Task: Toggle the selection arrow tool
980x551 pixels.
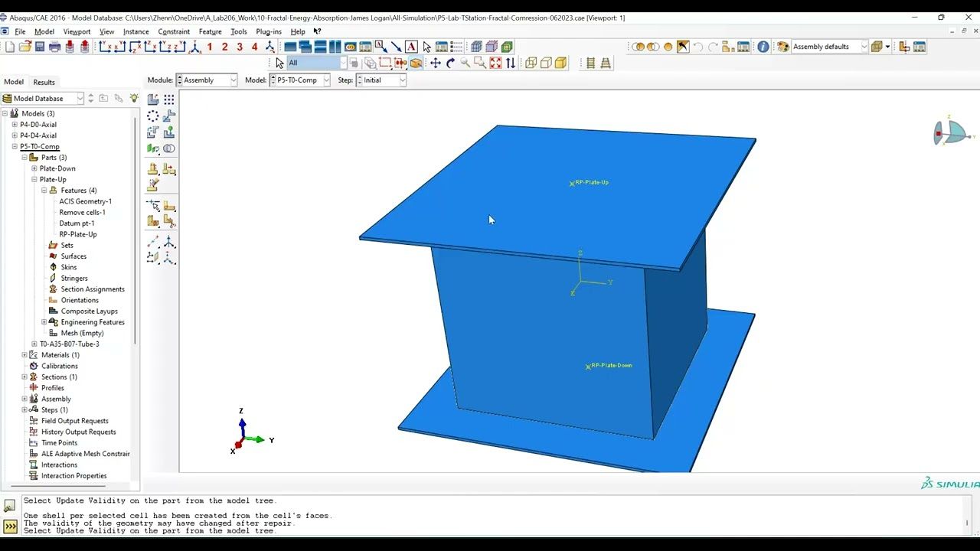Action: click(279, 63)
